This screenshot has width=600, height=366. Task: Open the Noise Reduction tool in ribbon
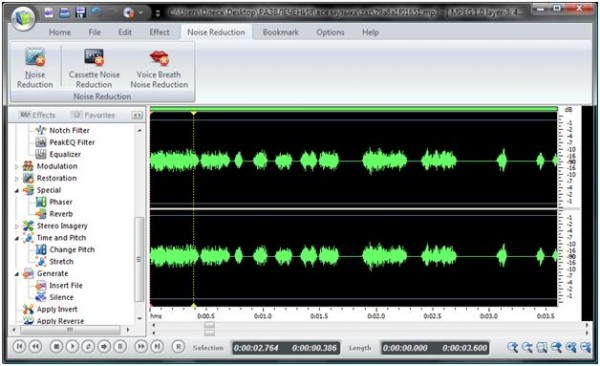pos(35,68)
